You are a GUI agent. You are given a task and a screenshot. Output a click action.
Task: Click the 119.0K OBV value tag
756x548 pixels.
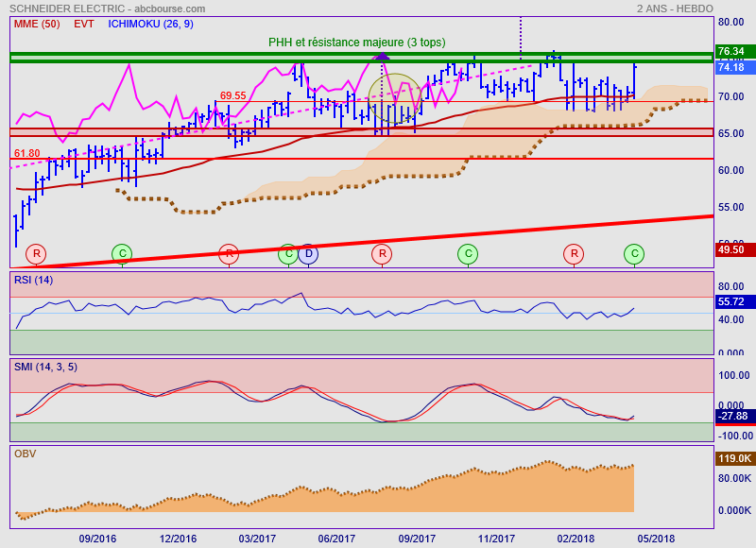point(734,458)
